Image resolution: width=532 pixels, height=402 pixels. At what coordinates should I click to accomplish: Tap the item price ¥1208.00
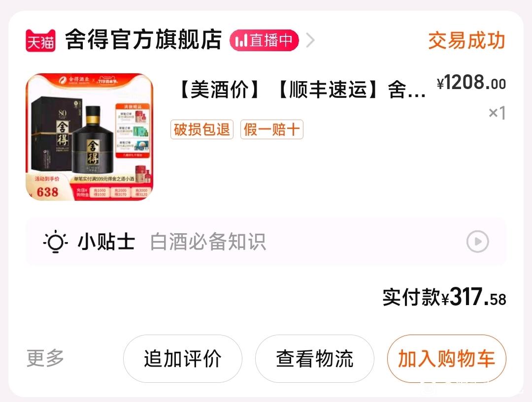[471, 82]
